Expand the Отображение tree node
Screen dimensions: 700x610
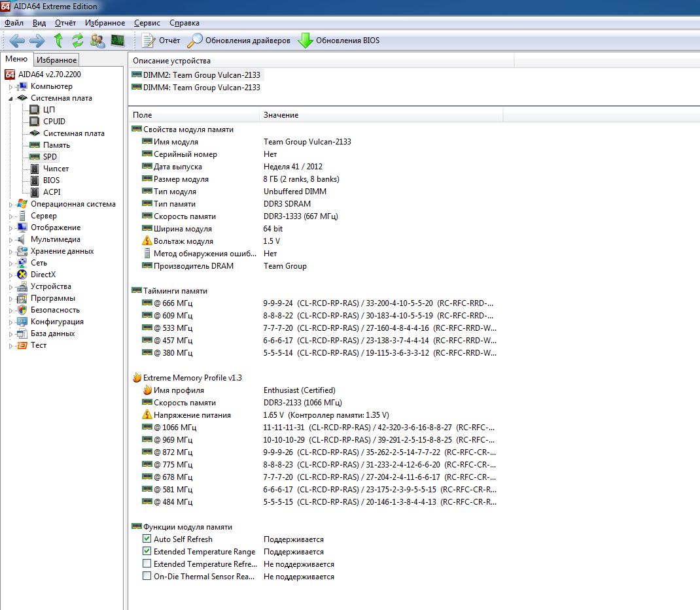(x=10, y=228)
